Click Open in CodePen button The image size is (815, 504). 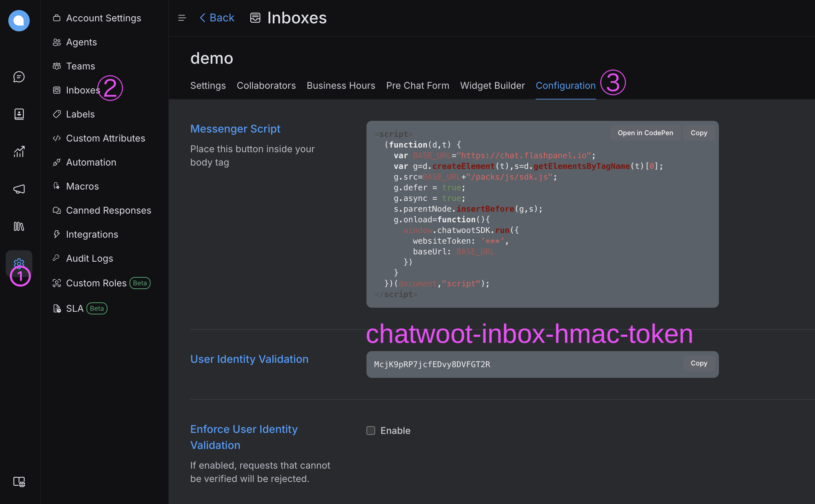(x=645, y=133)
